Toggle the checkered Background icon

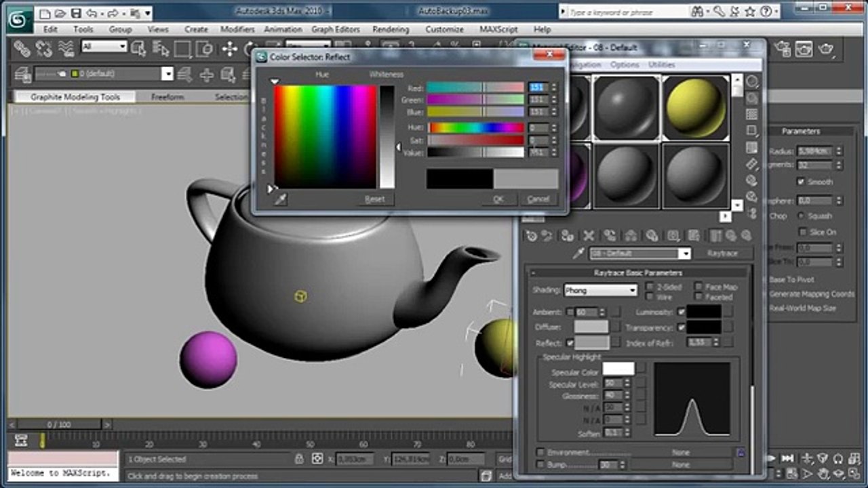pos(751,115)
